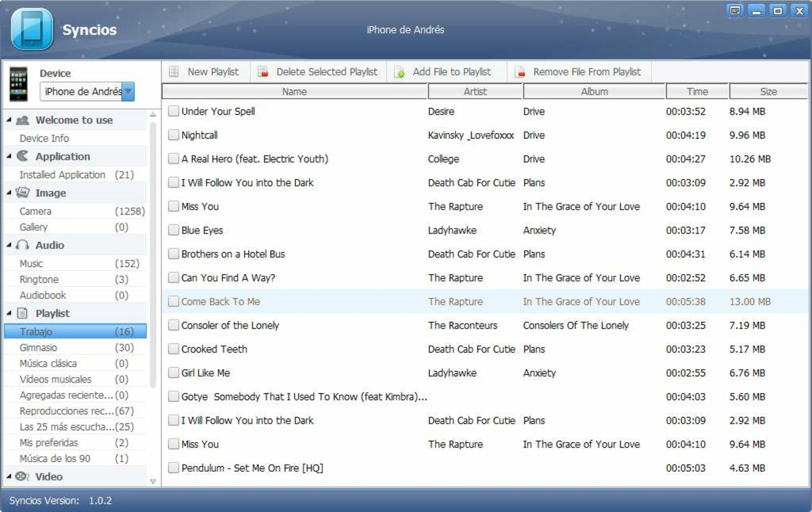Viewport: 812px width, 512px height.
Task: Click Delete Selected Playlist label
Action: pos(327,72)
